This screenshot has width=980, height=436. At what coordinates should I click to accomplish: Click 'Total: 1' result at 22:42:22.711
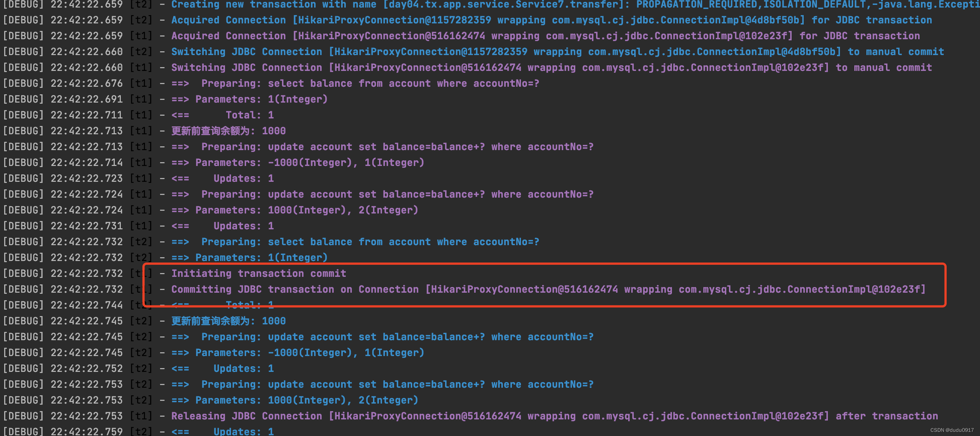(223, 115)
